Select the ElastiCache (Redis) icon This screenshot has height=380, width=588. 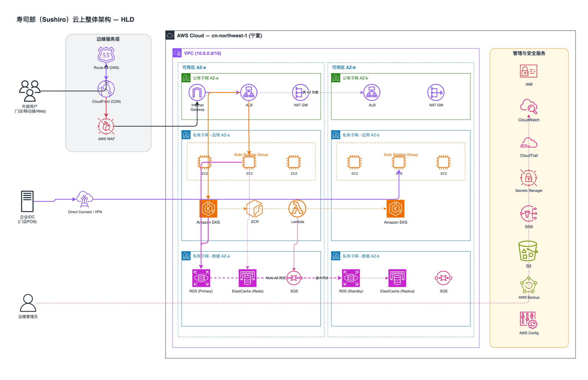[x=248, y=278]
